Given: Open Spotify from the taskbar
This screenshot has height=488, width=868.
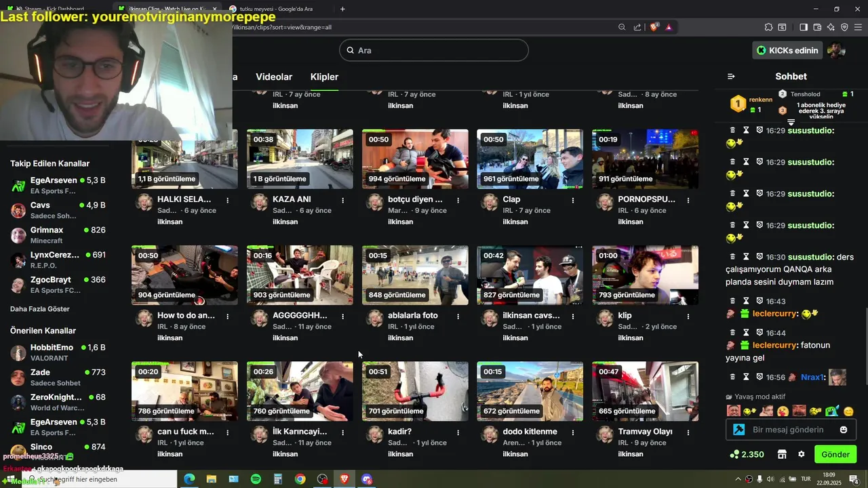Looking at the screenshot, I should (256, 479).
